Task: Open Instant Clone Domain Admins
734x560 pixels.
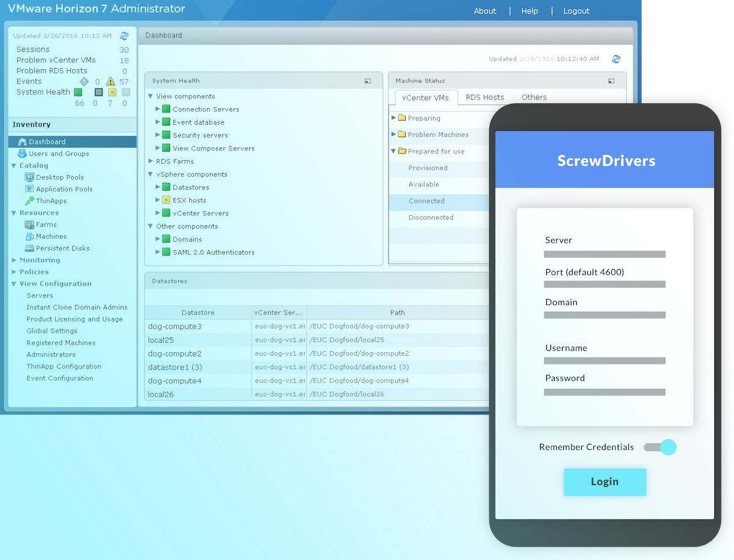Action: tap(77, 308)
